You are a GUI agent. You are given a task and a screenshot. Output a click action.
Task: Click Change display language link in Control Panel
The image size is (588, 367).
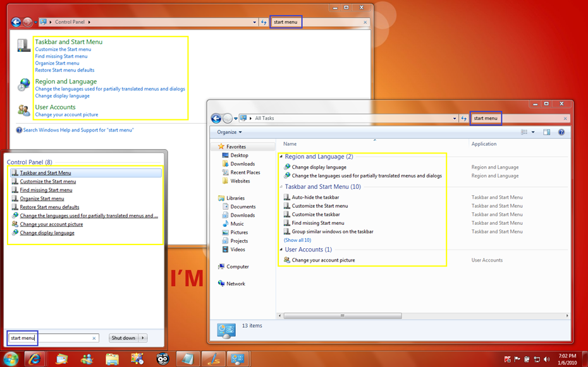pos(62,96)
